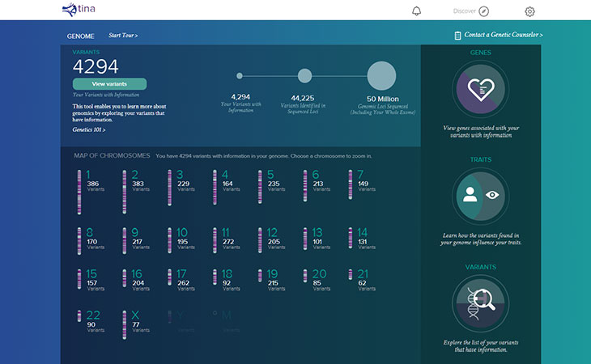Select the 44,225 variants circle on the scale
The width and height of the screenshot is (591, 364).
tap(304, 76)
